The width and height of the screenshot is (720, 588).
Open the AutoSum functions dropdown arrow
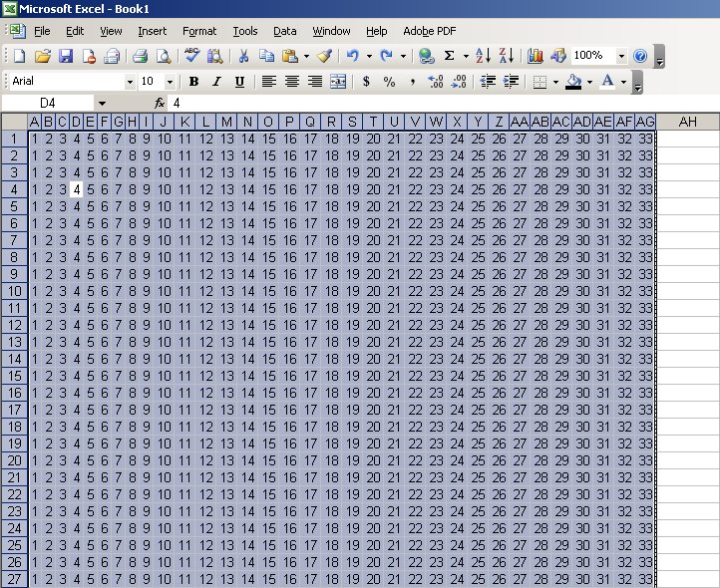(466, 56)
